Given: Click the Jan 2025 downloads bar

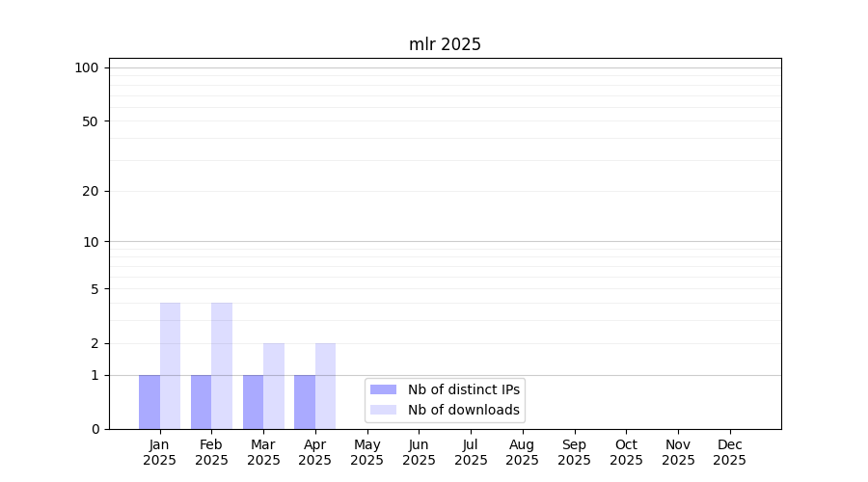Looking at the screenshot, I should tap(170, 366).
